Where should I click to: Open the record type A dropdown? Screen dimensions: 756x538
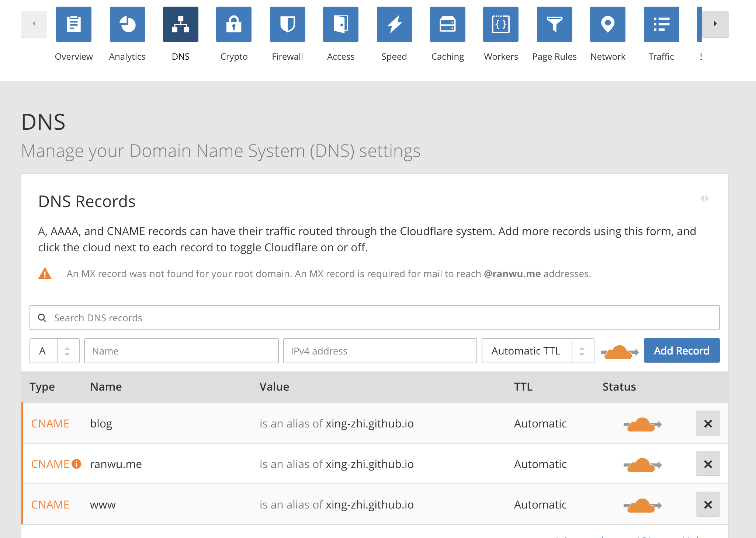54,351
